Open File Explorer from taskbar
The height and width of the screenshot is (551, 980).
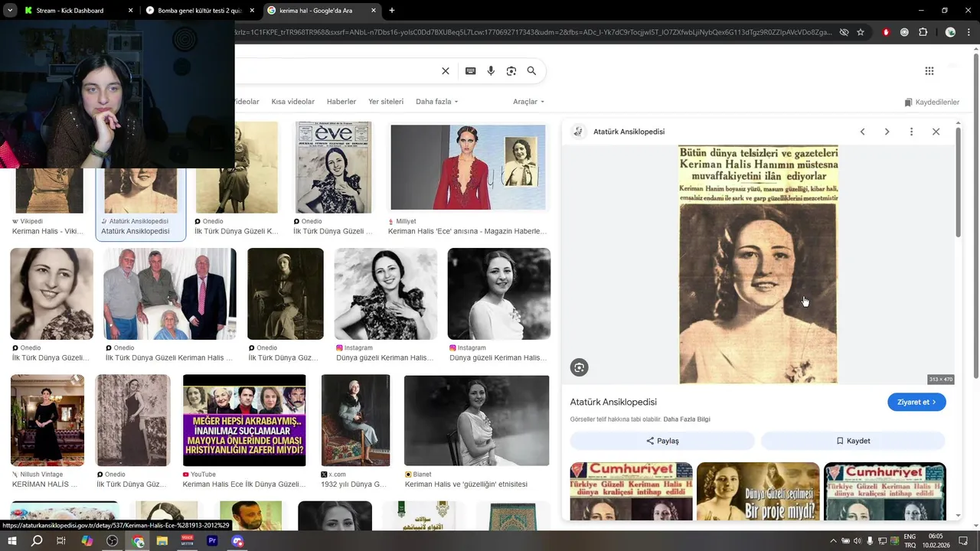point(162,541)
